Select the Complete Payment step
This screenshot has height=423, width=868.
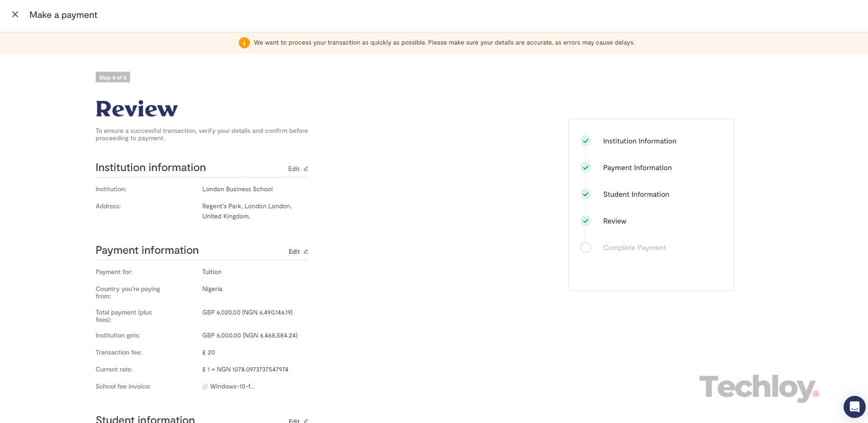[634, 248]
